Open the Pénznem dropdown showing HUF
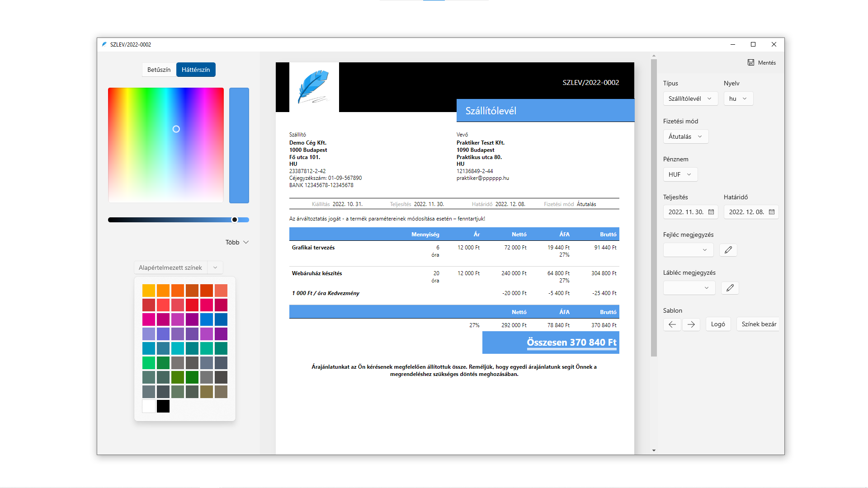The width and height of the screenshot is (868, 488). (680, 174)
